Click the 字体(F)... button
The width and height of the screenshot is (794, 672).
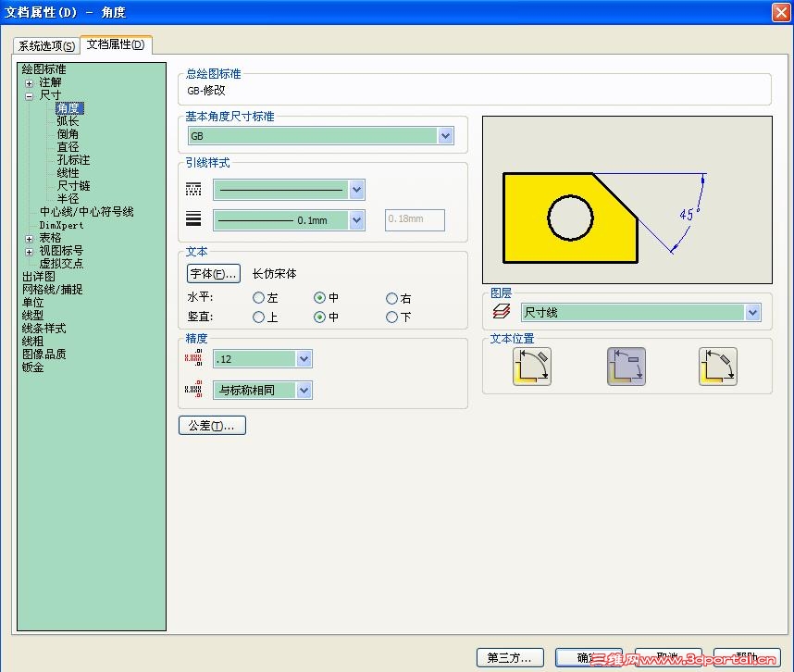pos(213,274)
